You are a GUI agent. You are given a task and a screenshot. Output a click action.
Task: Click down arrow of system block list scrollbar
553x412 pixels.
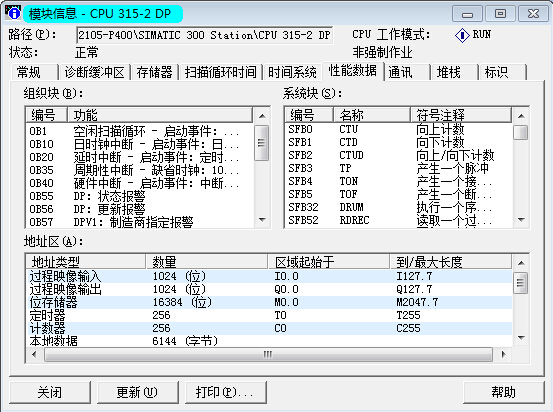[x=521, y=220]
